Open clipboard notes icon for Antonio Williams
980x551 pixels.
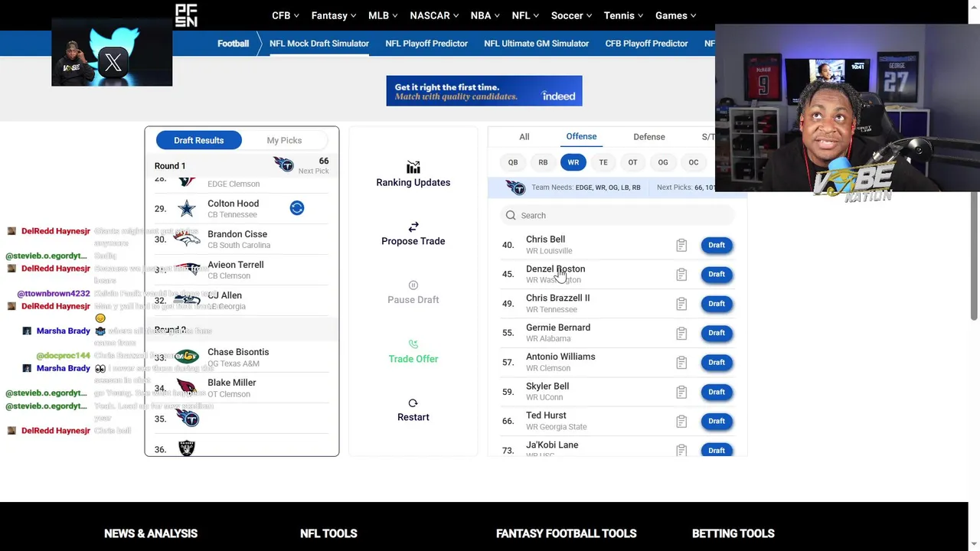[x=681, y=362]
